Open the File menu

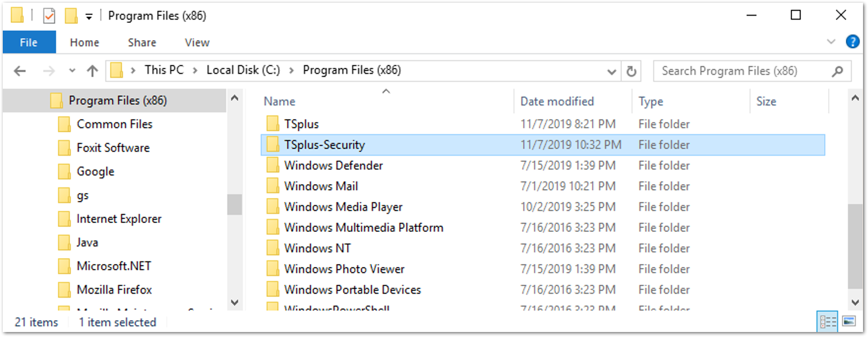point(29,42)
